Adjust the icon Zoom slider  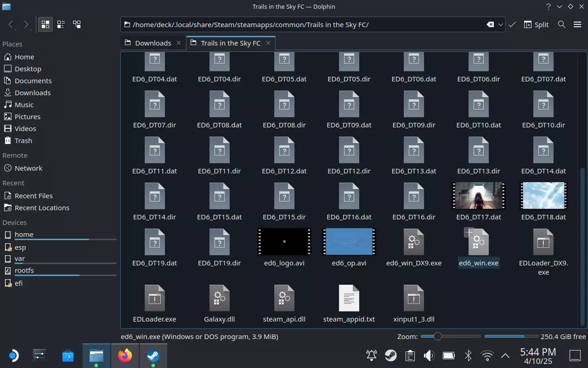click(x=451, y=336)
